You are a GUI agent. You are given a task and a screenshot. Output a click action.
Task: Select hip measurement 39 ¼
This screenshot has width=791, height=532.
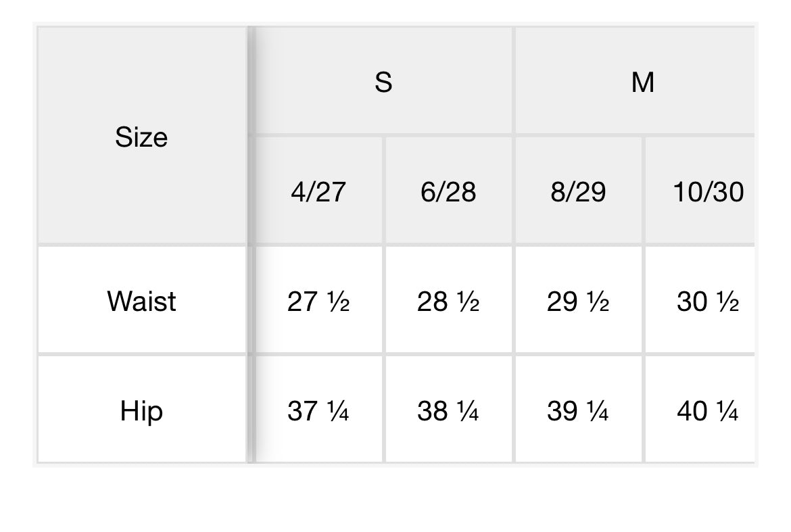(x=578, y=411)
